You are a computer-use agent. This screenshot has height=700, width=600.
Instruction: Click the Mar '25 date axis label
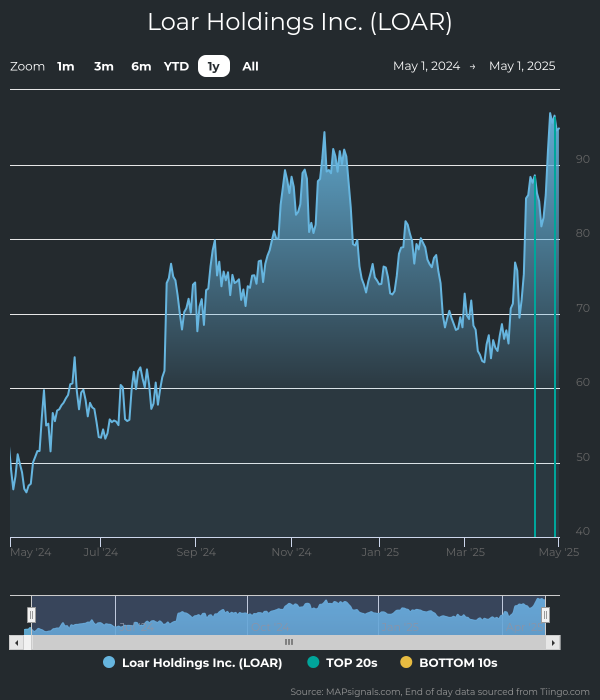[x=465, y=552]
